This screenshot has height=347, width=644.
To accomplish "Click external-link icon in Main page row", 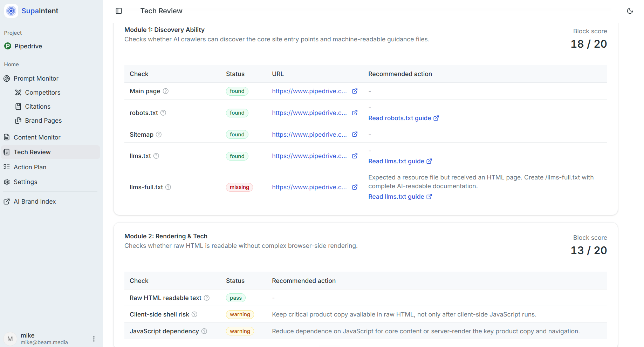I will click(x=355, y=91).
